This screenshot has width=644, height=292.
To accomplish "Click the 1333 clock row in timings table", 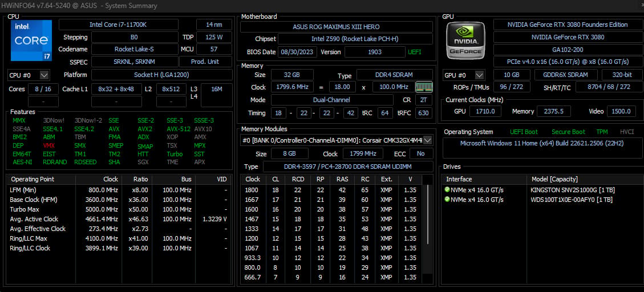I will click(x=332, y=229).
